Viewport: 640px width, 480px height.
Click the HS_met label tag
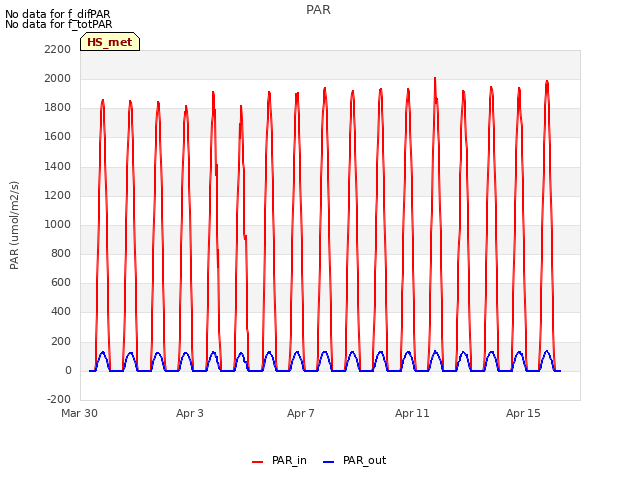(x=110, y=42)
